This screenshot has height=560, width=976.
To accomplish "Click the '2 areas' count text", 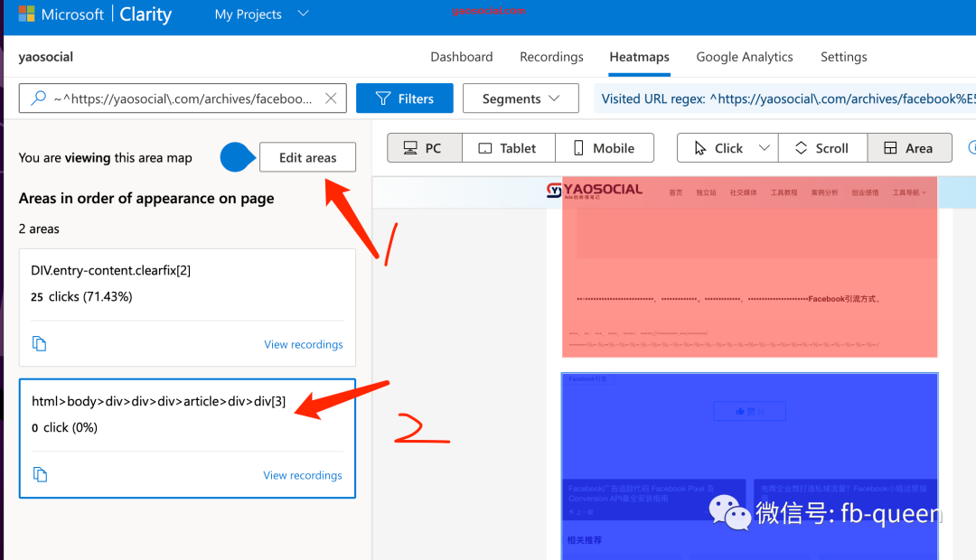I will [39, 229].
